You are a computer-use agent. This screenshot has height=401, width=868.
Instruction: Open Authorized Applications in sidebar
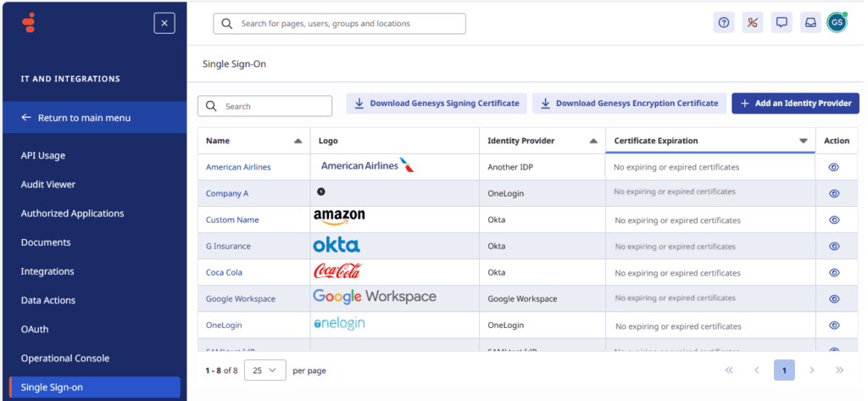tap(73, 214)
